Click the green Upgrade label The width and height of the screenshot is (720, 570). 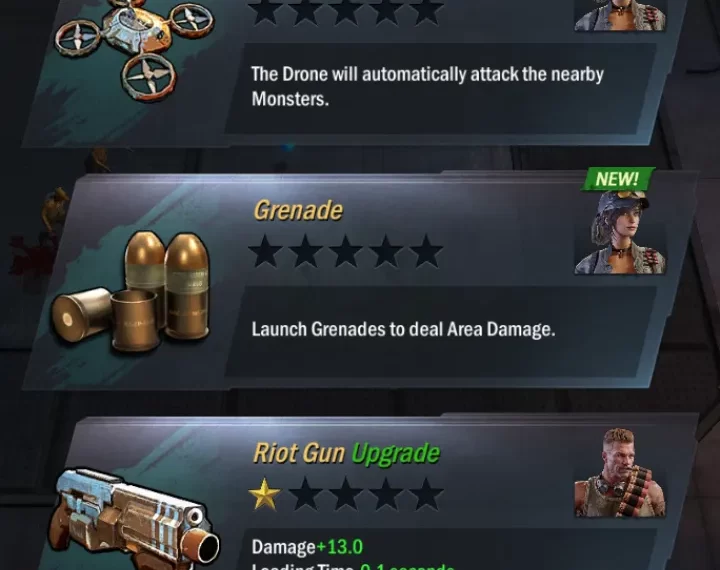tap(396, 453)
